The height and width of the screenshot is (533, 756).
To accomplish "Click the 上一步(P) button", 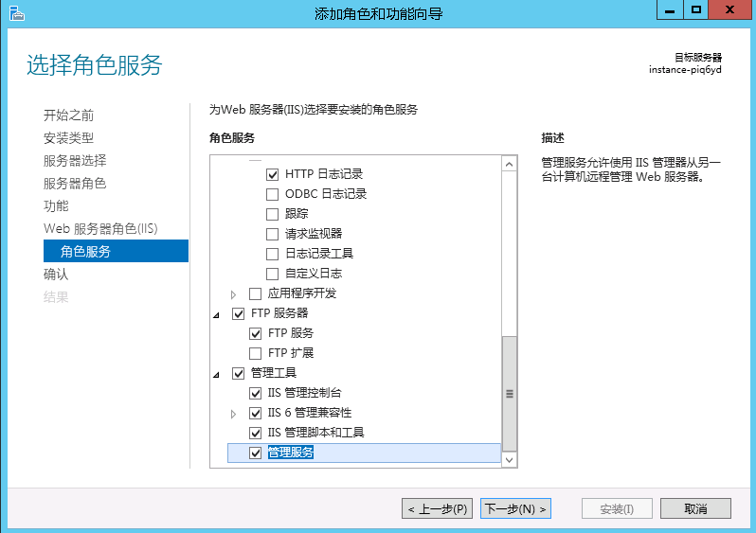I will coord(437,508).
